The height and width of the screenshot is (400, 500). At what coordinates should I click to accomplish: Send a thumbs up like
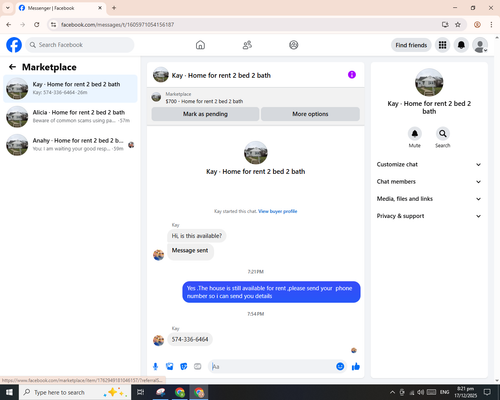[356, 367]
